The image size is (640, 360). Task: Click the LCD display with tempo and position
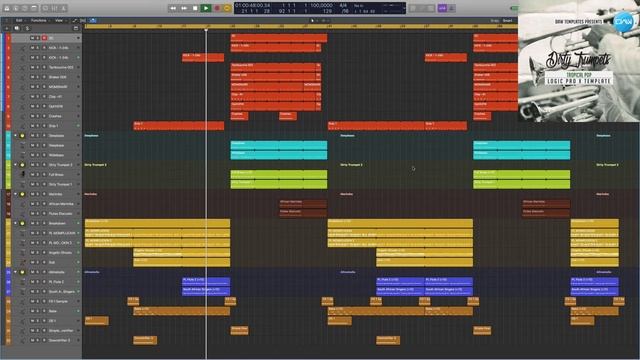[320, 8]
